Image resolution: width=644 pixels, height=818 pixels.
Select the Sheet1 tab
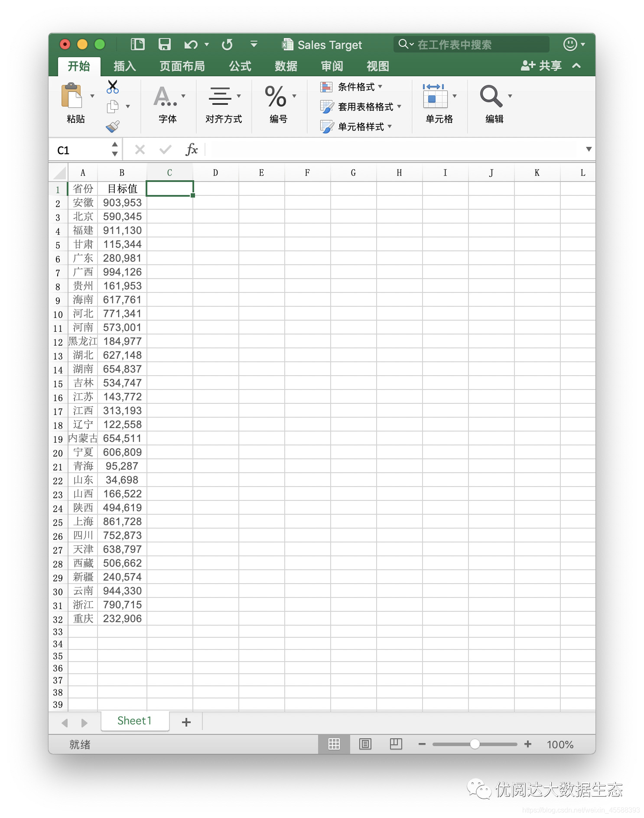pyautogui.click(x=135, y=721)
